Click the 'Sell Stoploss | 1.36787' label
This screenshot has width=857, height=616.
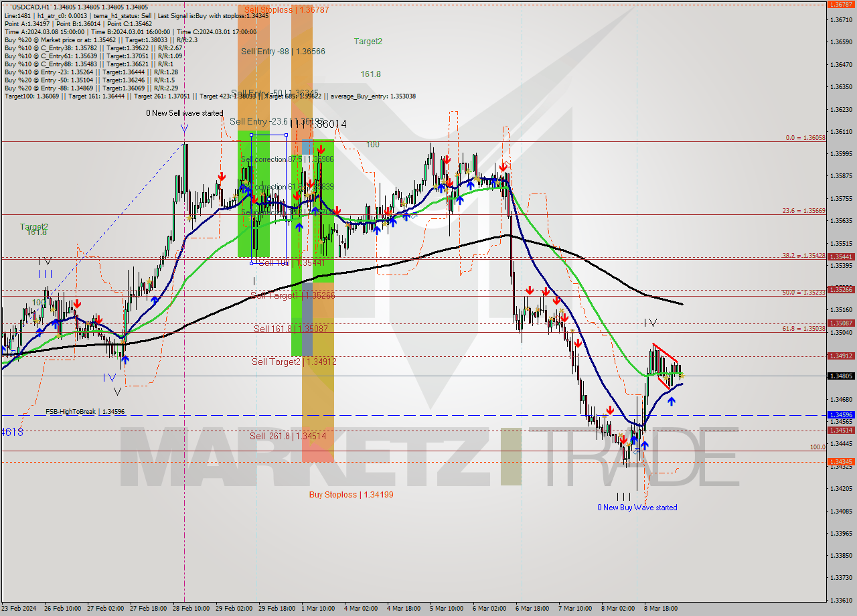[286, 9]
